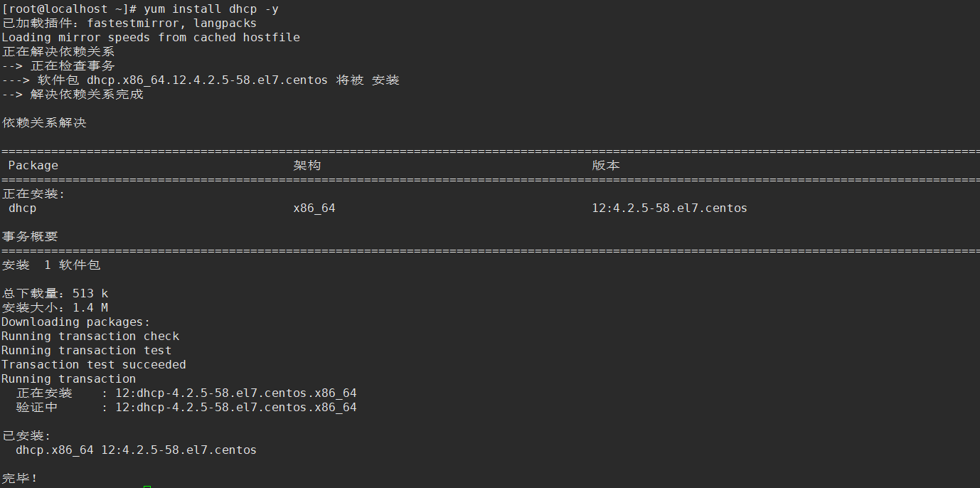
Task: Click the "Package" column header
Action: point(33,165)
